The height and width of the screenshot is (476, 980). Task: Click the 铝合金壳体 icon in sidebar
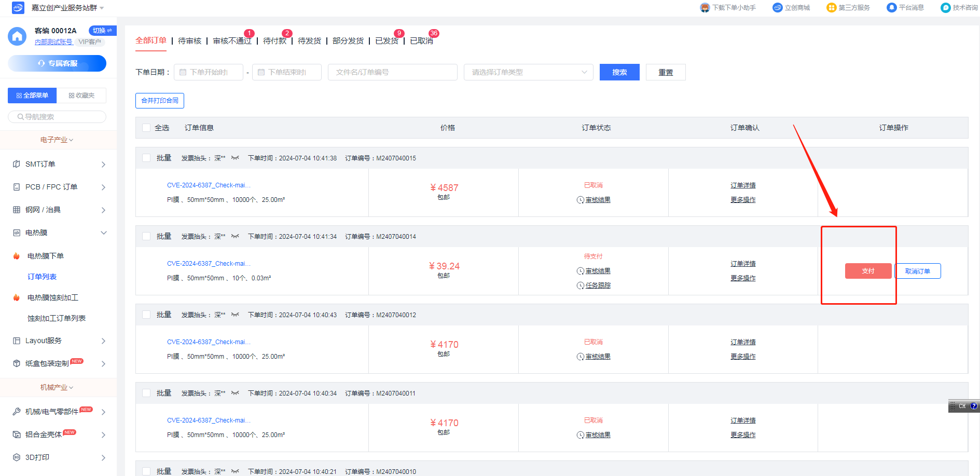(x=17, y=434)
